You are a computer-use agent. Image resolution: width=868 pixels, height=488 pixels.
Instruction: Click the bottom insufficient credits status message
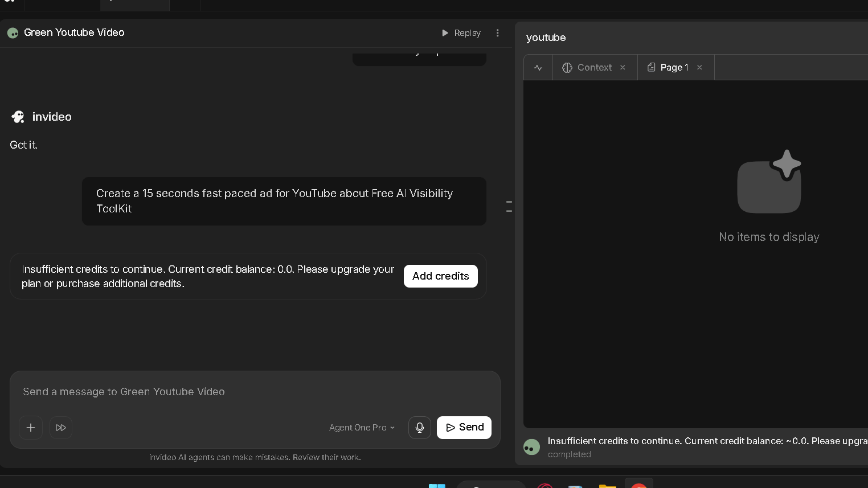[x=708, y=441]
